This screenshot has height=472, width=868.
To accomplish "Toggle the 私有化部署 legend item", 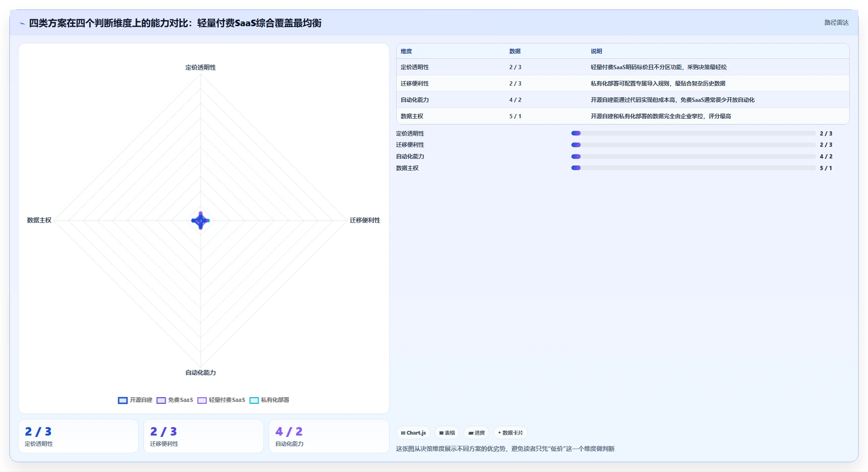I will point(270,400).
